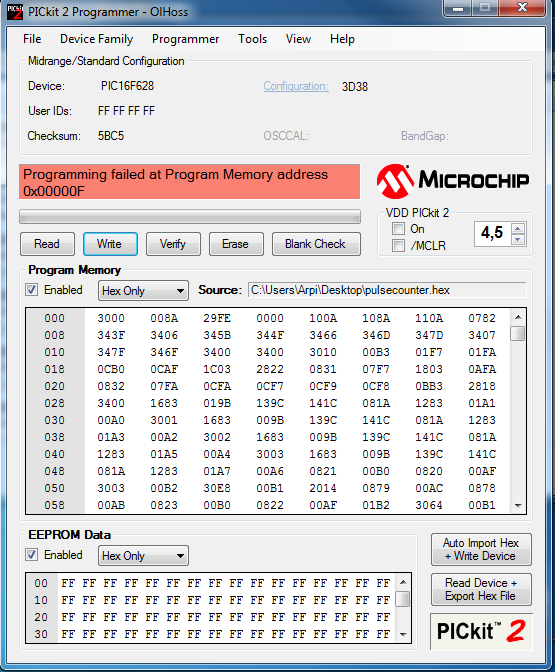Click the Read button
Viewport: 555px width, 672px height.
(x=47, y=244)
